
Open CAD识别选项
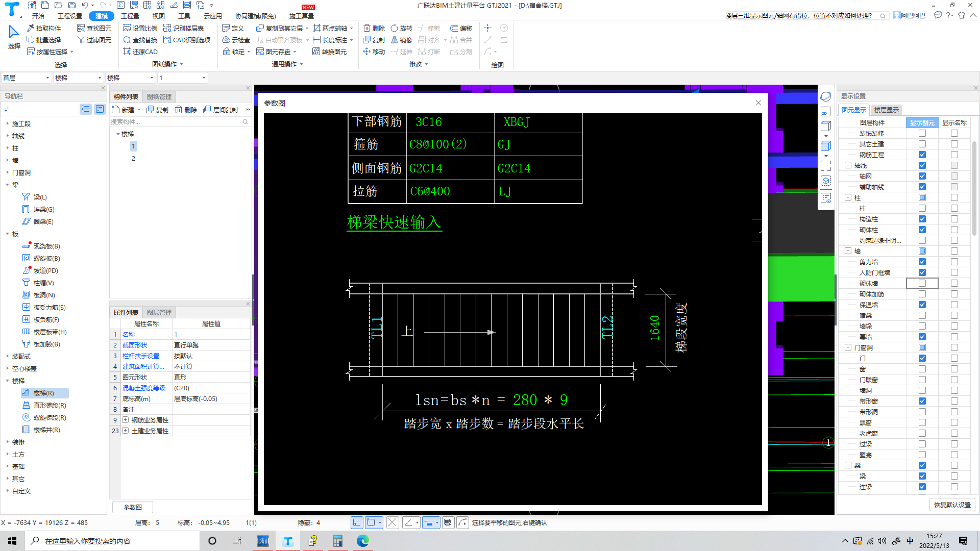[187, 40]
